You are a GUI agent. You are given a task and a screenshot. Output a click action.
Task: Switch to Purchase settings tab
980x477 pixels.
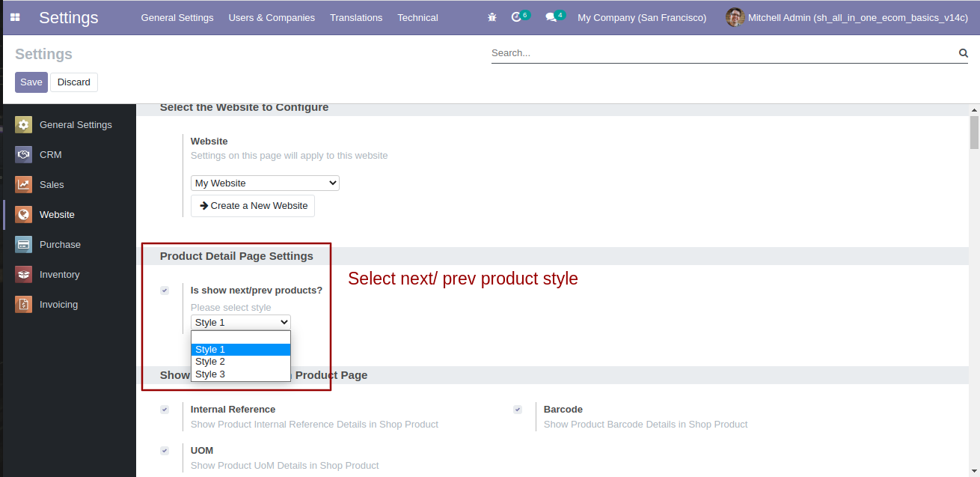coord(70,245)
